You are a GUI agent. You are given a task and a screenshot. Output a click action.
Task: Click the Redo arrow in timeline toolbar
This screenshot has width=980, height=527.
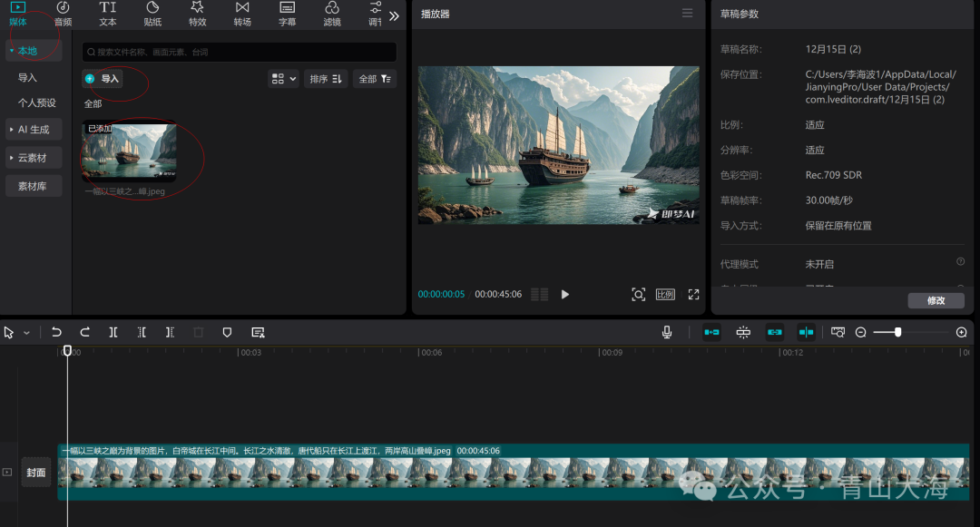(x=84, y=333)
